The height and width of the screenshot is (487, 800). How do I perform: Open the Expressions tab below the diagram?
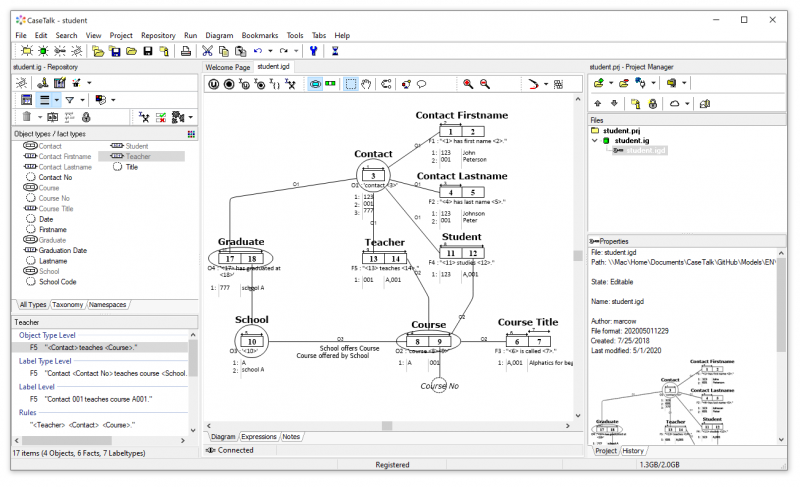pyautogui.click(x=259, y=437)
